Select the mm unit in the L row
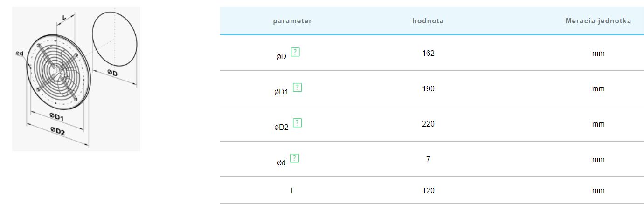 pos(598,190)
